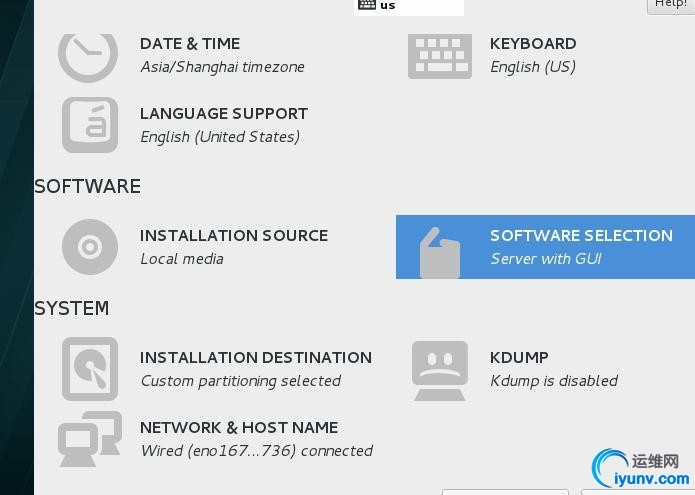Image resolution: width=695 pixels, height=495 pixels.
Task: Click the Installation Source disc icon
Action: pos(90,247)
